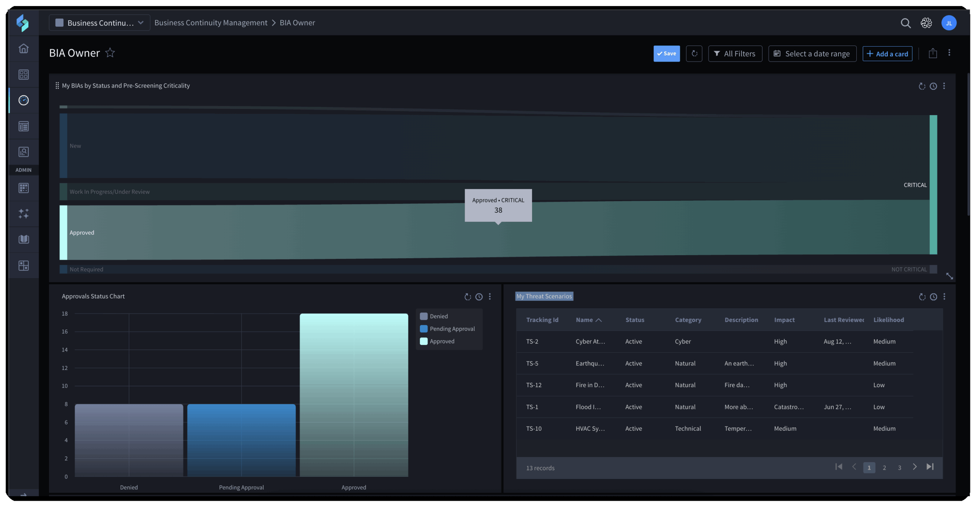Screen dimensions: 980x508
Task: Open the sparkles icon in admin sidebar
Action: click(x=23, y=213)
